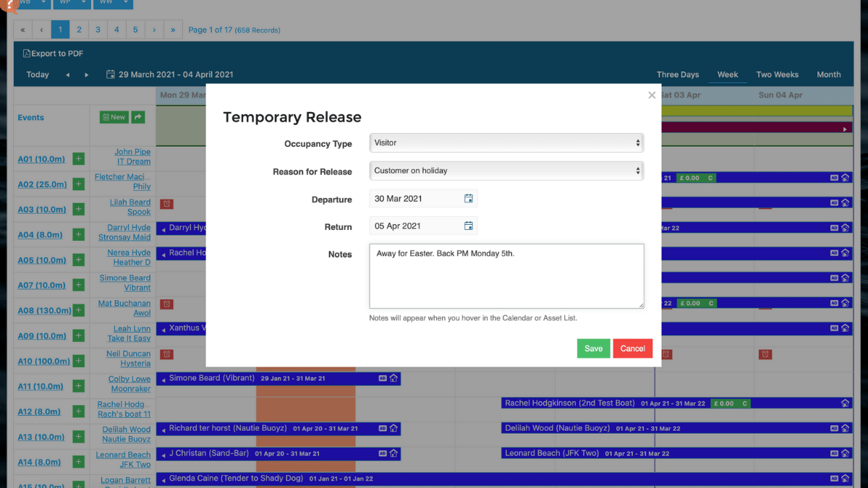
Task: Click the forward arrow to view next week
Action: (86, 74)
